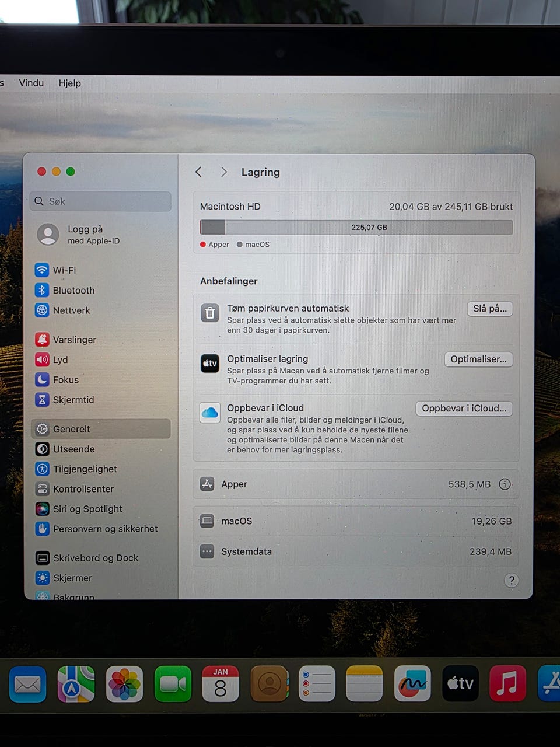
Task: Launch Maps from the Dock
Action: [x=76, y=684]
